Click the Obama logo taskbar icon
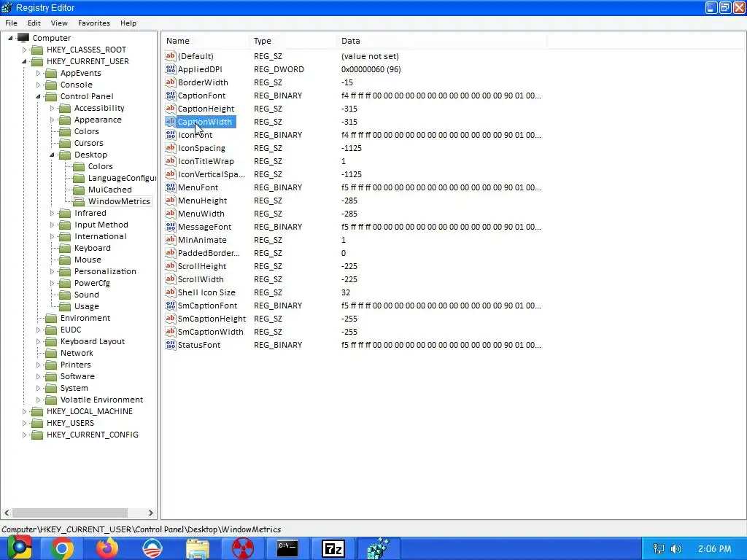Image resolution: width=747 pixels, height=560 pixels. [x=152, y=548]
